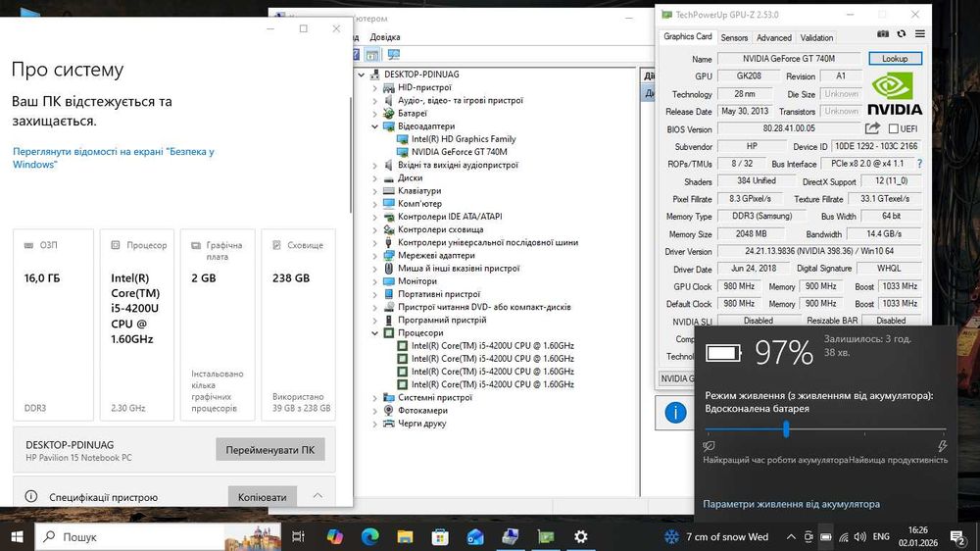Click the power mode slider thumb
The height and width of the screenshot is (551, 980).
point(786,429)
